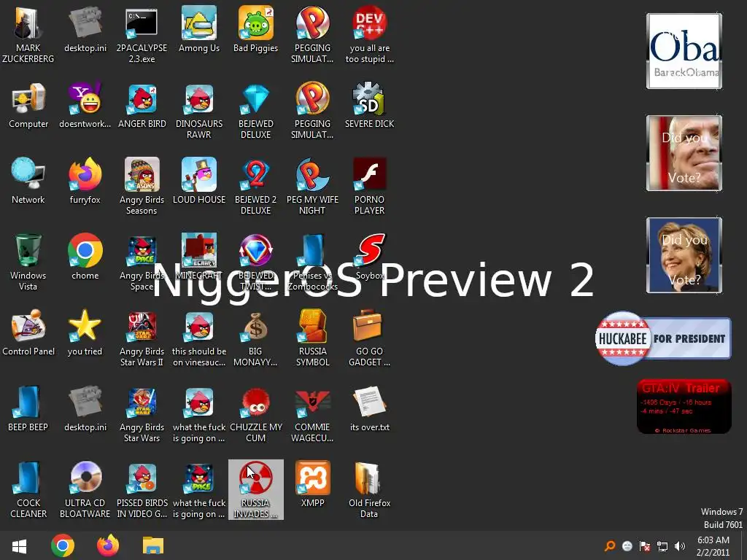Open the BIG MONAYY money bag icon
747x560 pixels.
point(256,338)
